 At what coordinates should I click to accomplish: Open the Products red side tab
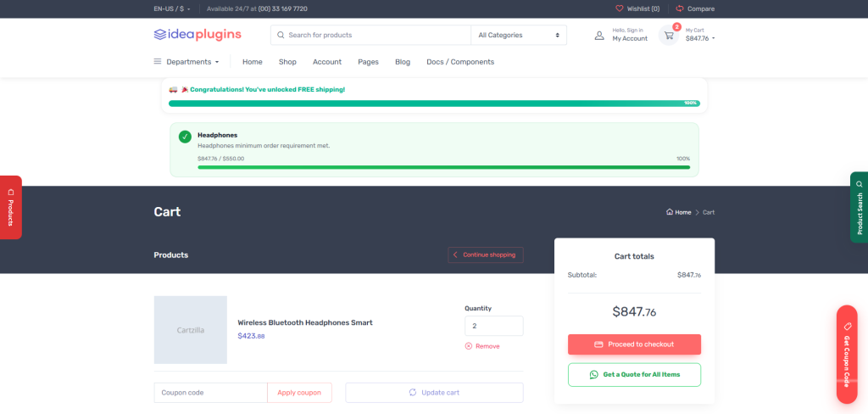tap(10, 207)
